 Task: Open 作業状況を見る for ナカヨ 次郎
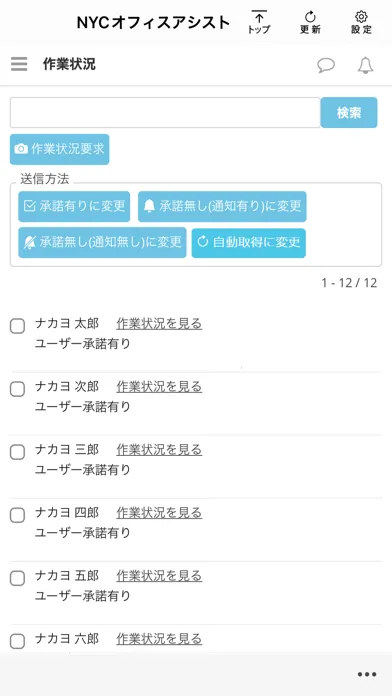point(159,387)
